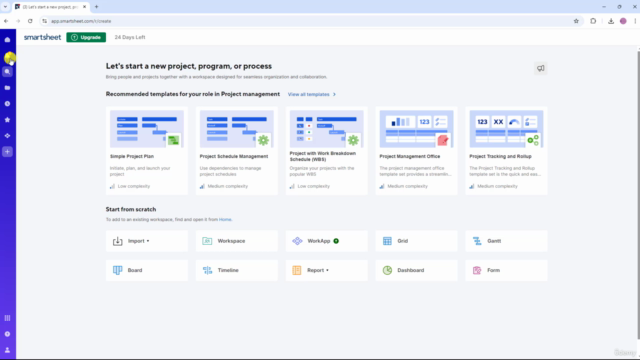Click the Board icon
640x360 pixels.
[118, 270]
